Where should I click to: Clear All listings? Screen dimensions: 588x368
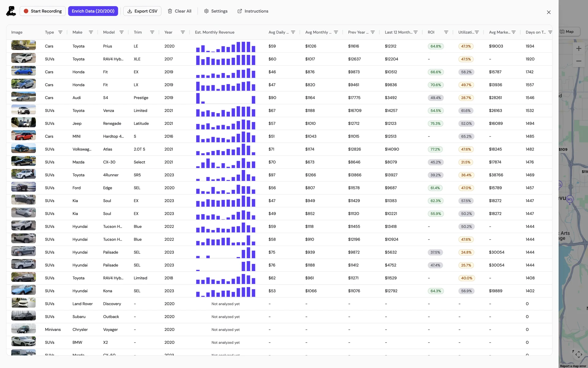179,11
